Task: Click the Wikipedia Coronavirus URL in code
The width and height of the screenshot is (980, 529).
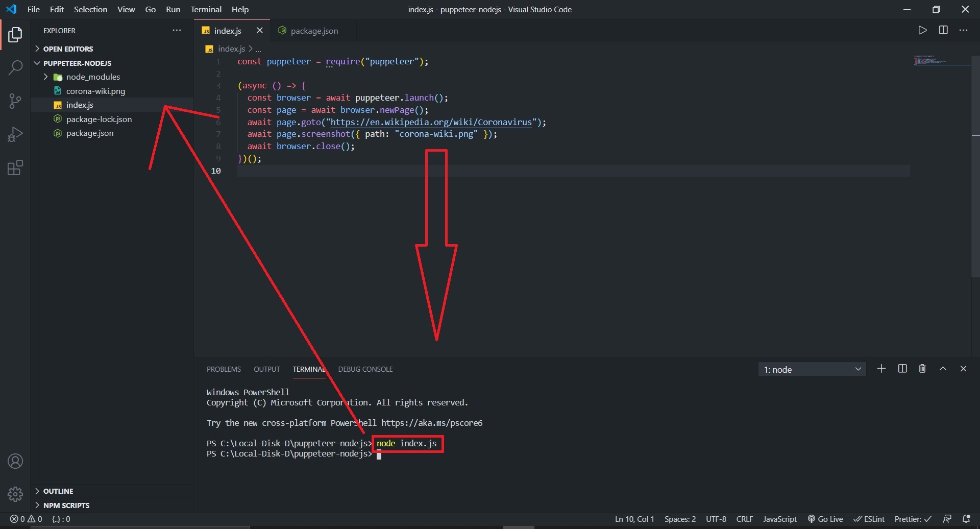Action: (431, 122)
